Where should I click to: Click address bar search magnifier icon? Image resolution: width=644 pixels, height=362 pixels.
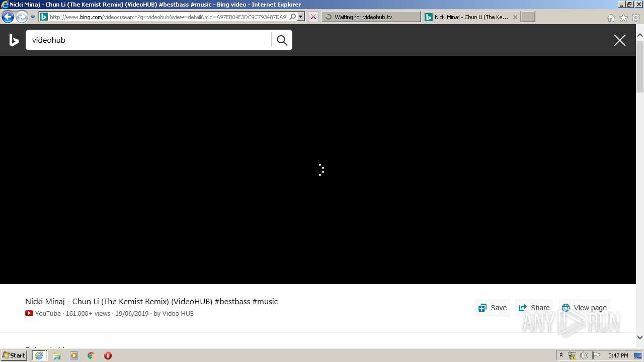point(293,17)
